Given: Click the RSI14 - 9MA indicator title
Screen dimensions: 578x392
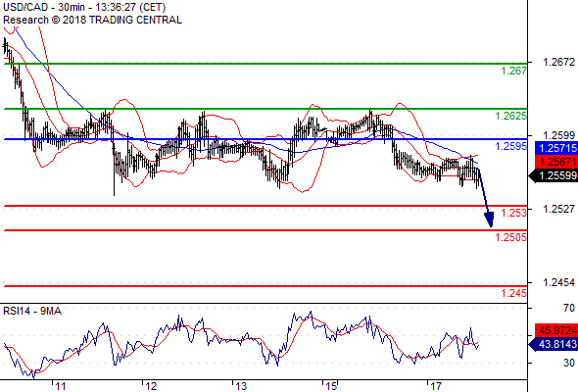Looking at the screenshot, I should pyautogui.click(x=32, y=312).
